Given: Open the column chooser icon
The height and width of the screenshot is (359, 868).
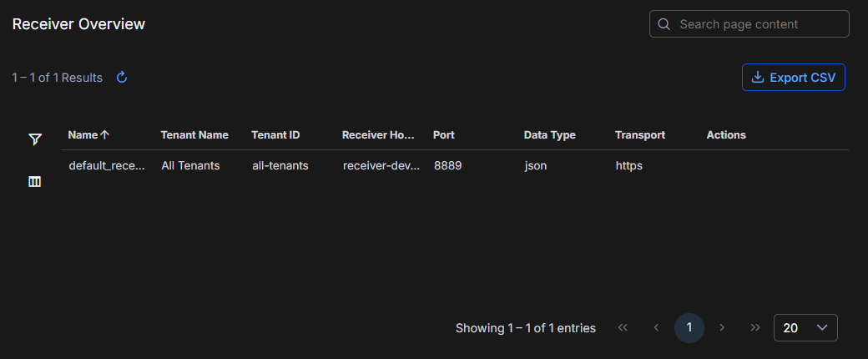Looking at the screenshot, I should pyautogui.click(x=35, y=181).
